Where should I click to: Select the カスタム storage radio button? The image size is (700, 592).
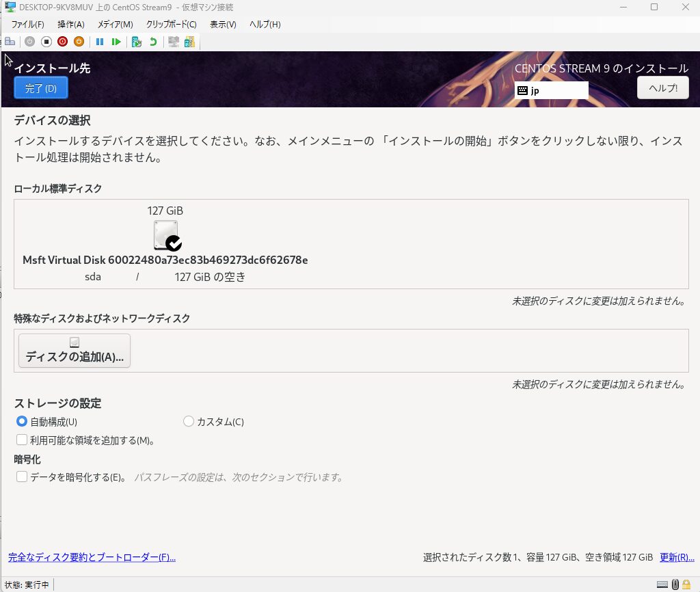(189, 422)
